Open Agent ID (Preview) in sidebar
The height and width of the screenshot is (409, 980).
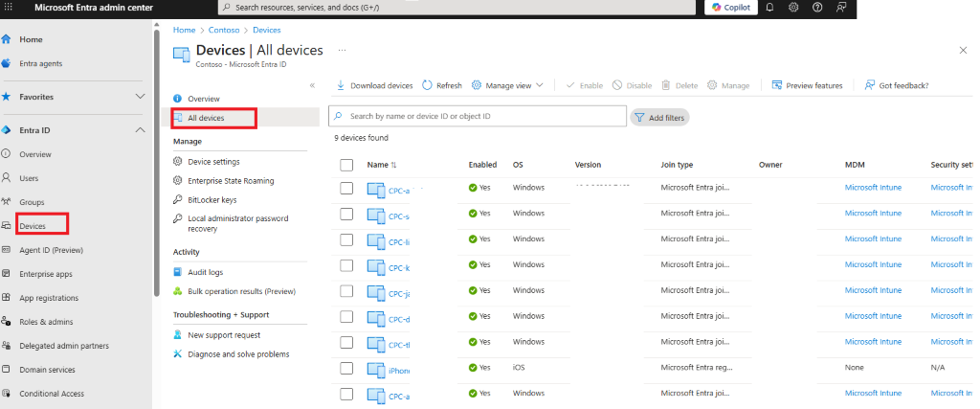tap(52, 250)
